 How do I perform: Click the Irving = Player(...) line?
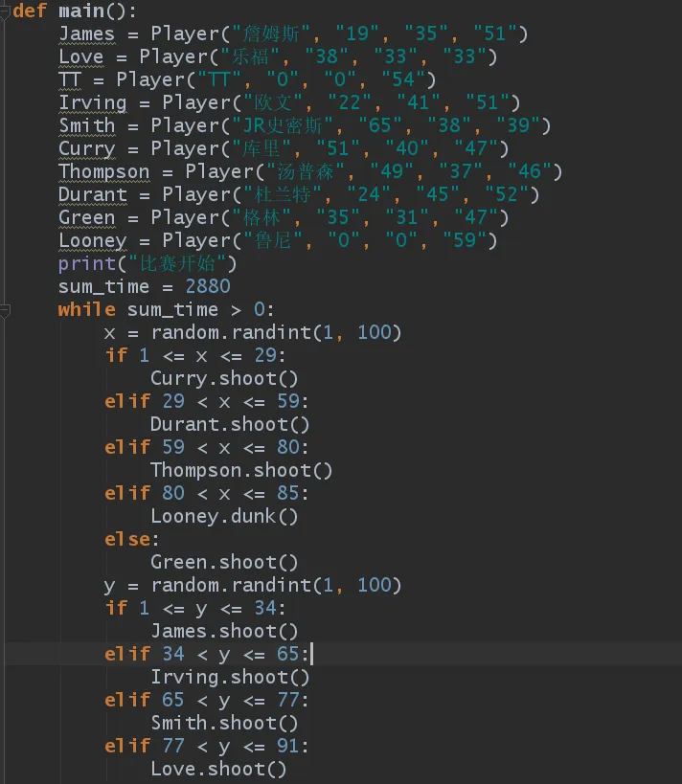(x=289, y=103)
